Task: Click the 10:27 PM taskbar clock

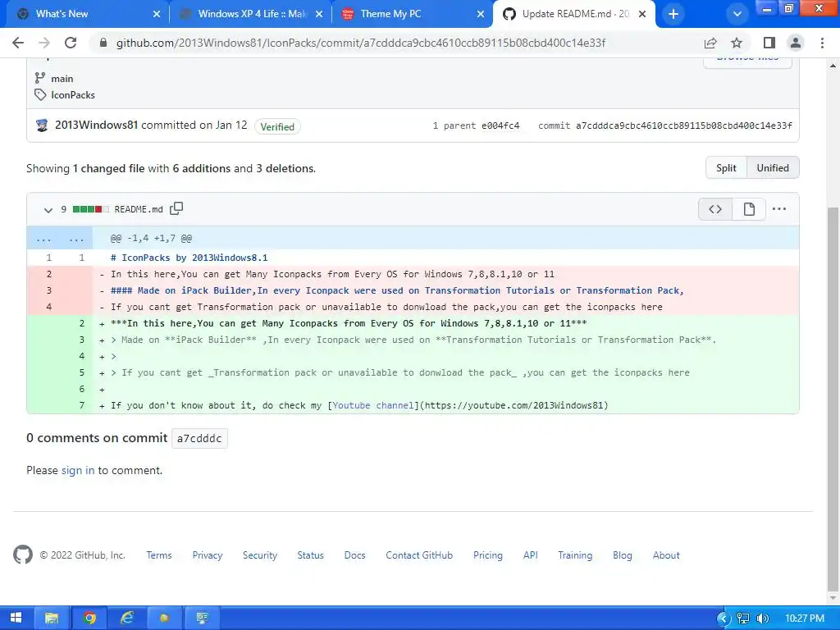Action: point(805,619)
